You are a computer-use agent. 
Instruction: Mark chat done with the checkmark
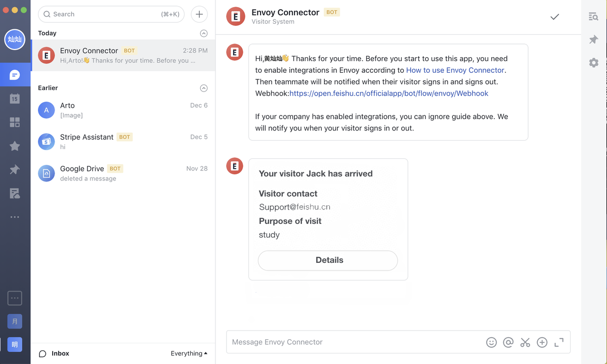point(555,17)
